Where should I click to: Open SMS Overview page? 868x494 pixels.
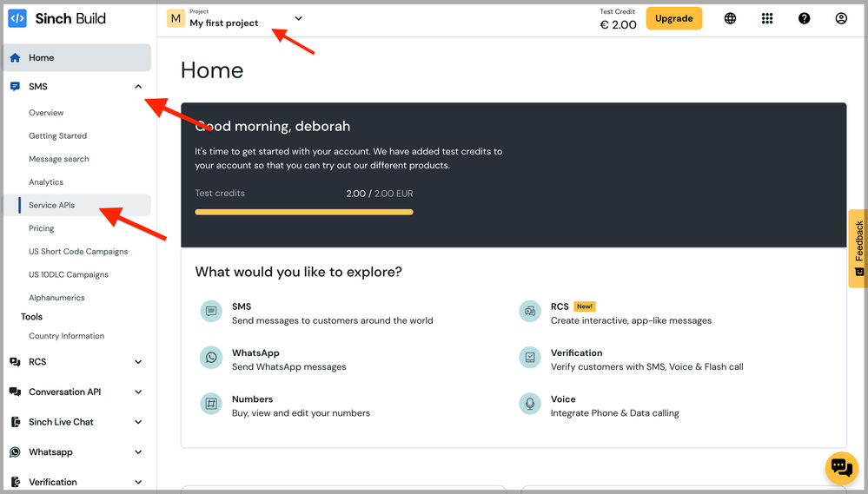pyautogui.click(x=46, y=112)
